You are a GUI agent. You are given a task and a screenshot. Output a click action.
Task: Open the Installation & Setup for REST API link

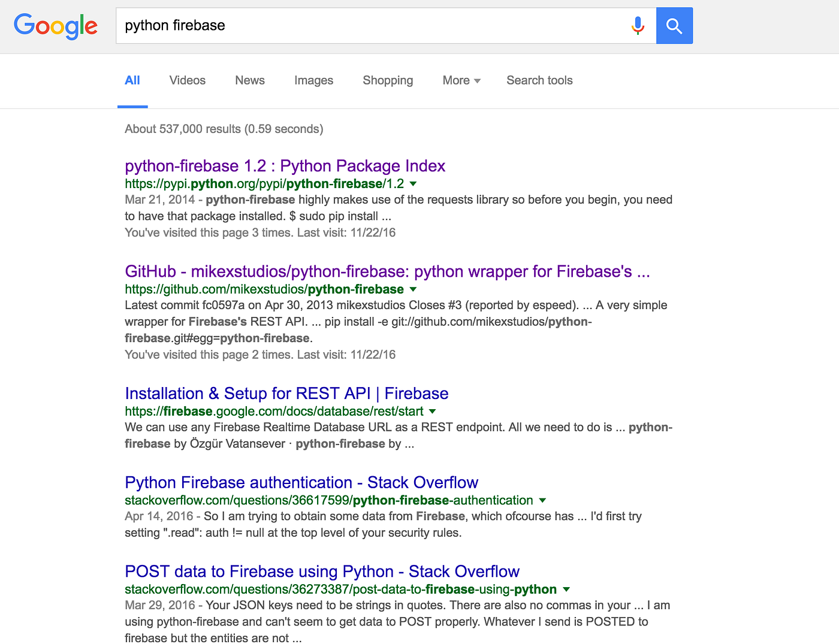coord(286,394)
